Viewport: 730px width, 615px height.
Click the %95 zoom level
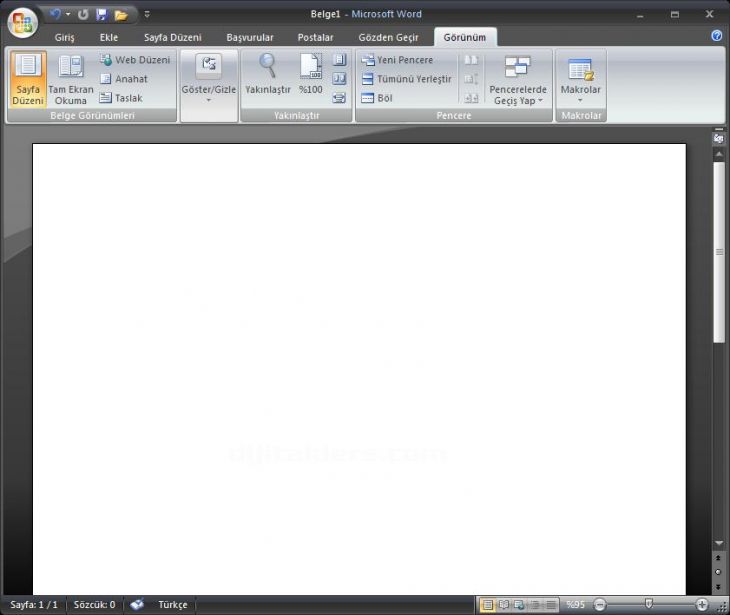tap(575, 605)
